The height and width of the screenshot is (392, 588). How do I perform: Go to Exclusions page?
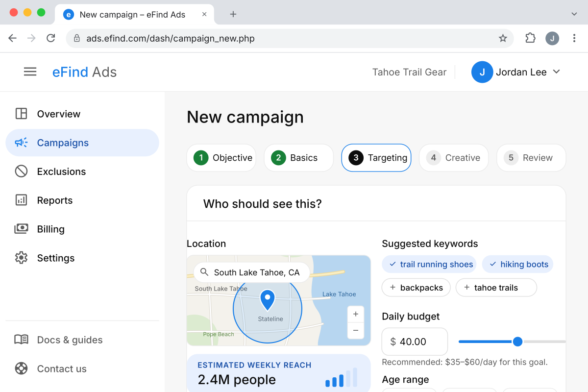[x=82, y=171]
